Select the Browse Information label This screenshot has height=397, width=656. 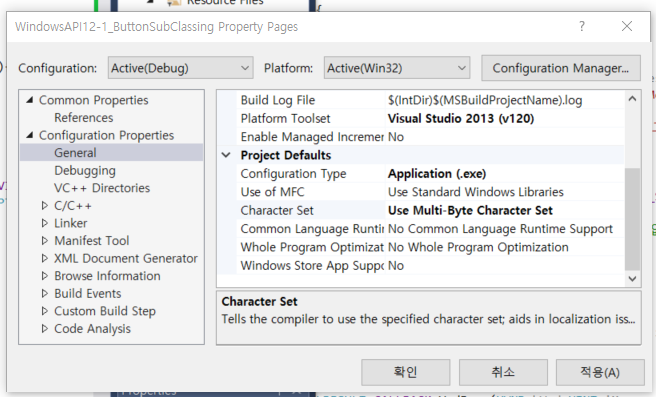click(x=107, y=276)
